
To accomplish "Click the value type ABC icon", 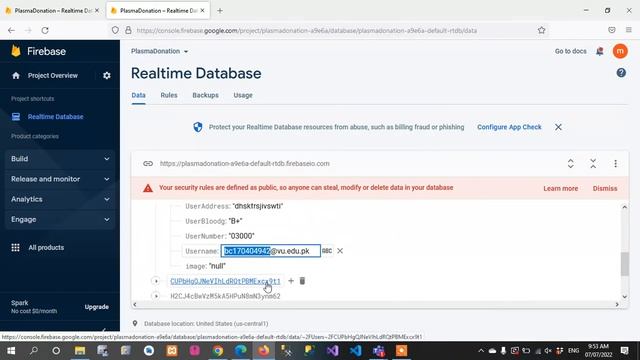I will click(x=327, y=251).
